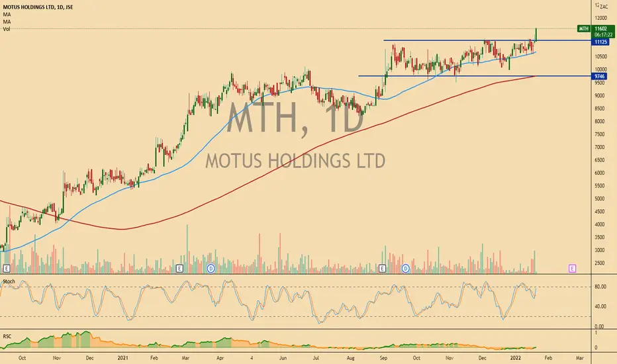This screenshot has width=617, height=364.
Task: Click the Apr label on time axis
Action: (220, 358)
